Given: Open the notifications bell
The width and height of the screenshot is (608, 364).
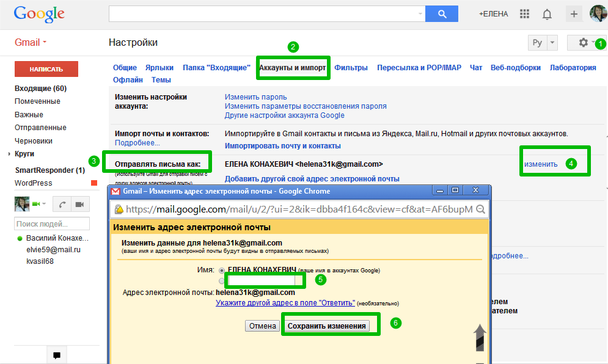Looking at the screenshot, I should point(548,14).
